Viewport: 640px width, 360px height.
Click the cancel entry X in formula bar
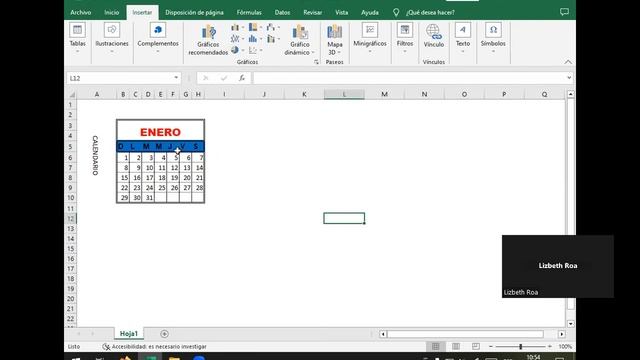(206, 78)
